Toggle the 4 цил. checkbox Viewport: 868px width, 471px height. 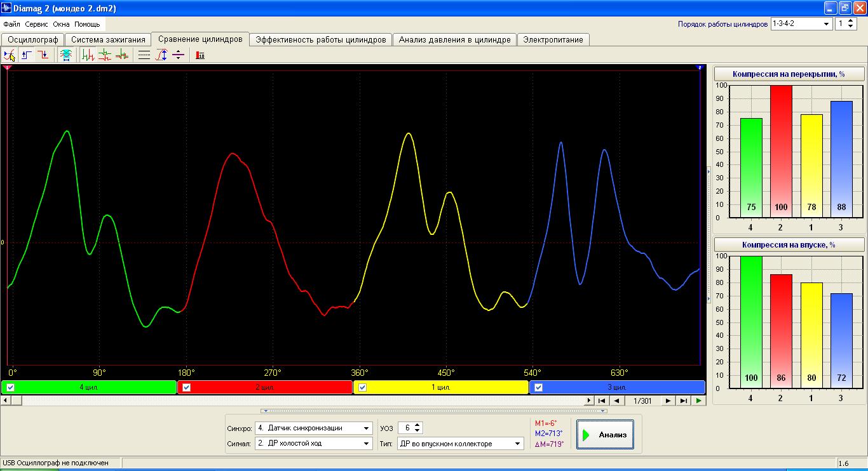click(x=11, y=387)
